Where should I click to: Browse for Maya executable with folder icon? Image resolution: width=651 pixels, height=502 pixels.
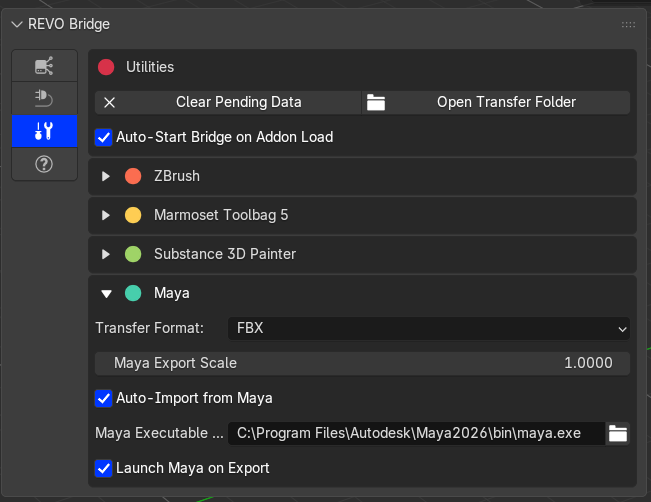point(618,433)
